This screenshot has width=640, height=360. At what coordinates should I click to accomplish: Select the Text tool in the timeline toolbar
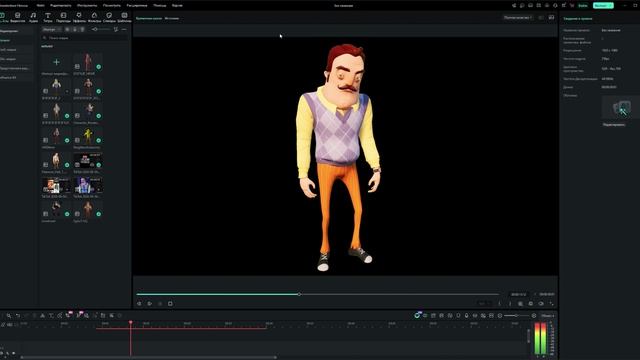coord(51,316)
